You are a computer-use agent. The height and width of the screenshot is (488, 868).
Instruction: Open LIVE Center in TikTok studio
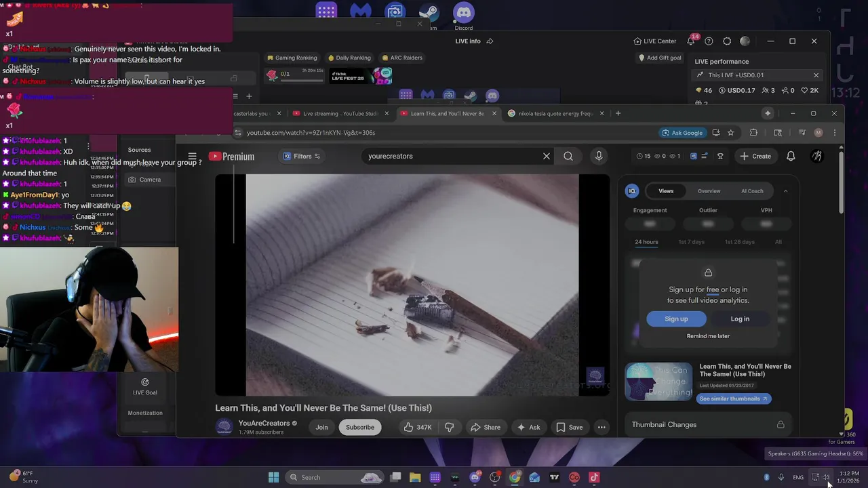click(654, 41)
